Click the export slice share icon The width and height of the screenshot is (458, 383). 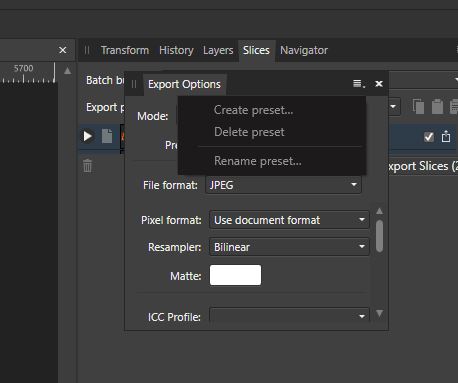point(446,136)
